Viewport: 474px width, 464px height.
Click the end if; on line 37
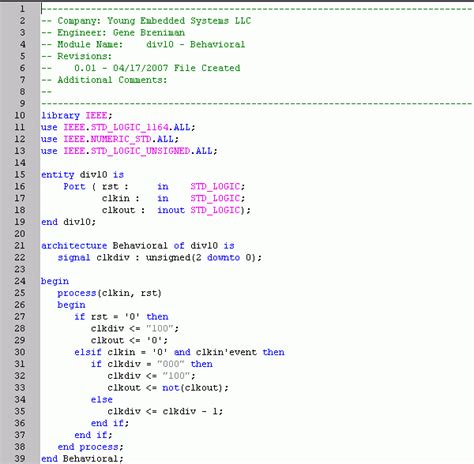pyautogui.click(x=93, y=435)
